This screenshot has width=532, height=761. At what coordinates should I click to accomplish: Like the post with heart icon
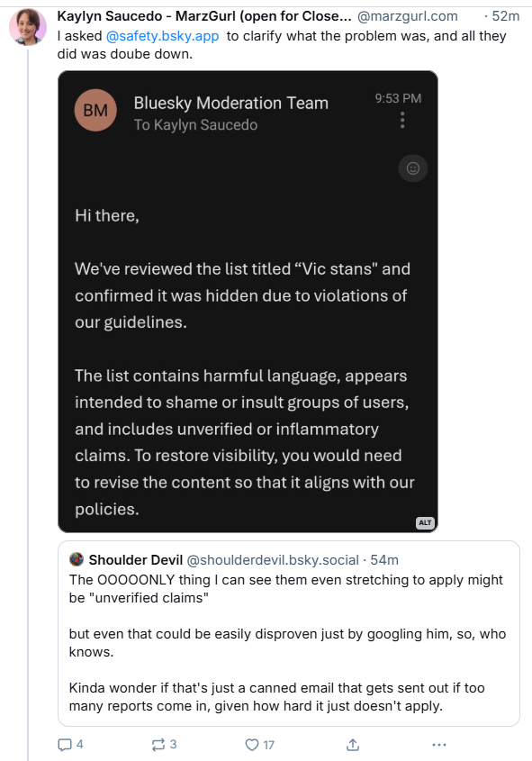tap(252, 745)
